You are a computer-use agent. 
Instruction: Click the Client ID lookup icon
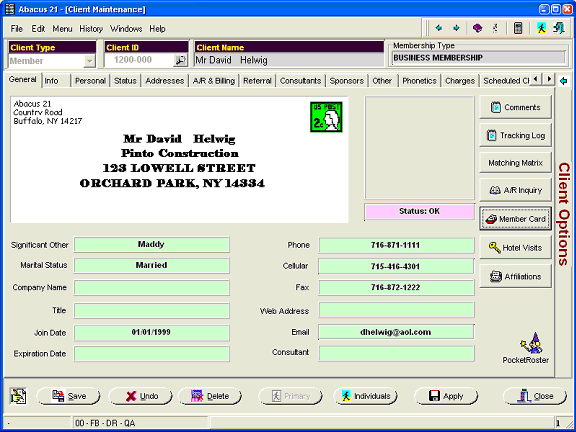(180, 60)
